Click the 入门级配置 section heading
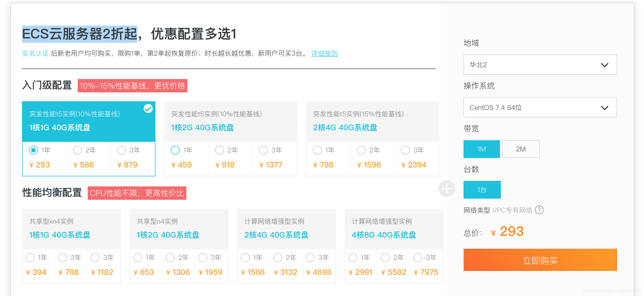 click(47, 85)
